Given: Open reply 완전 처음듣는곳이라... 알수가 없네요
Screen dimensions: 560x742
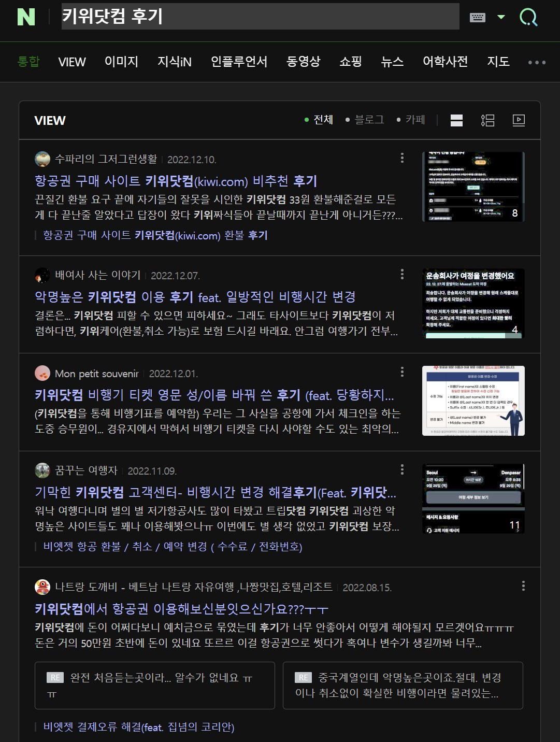Looking at the screenshot, I should point(155,686).
